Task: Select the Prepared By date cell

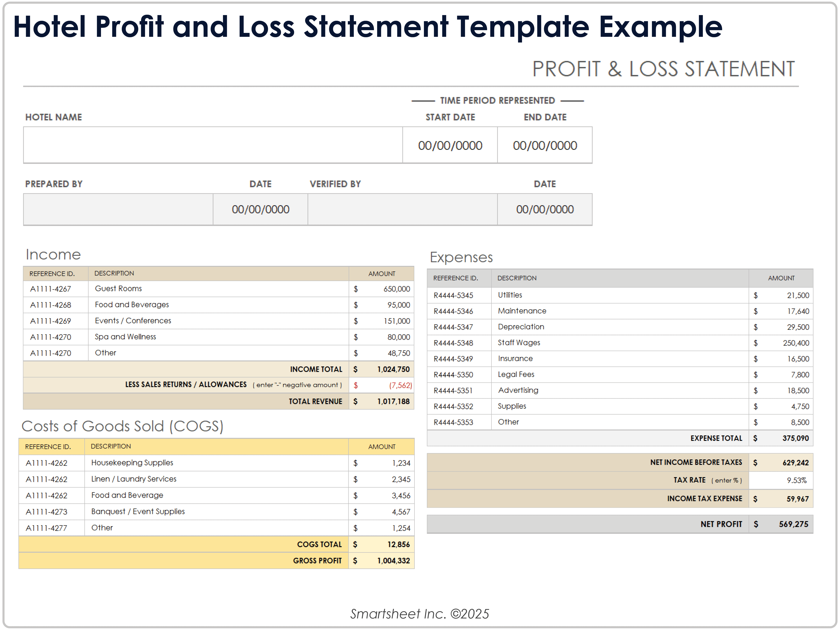Action: (260, 209)
